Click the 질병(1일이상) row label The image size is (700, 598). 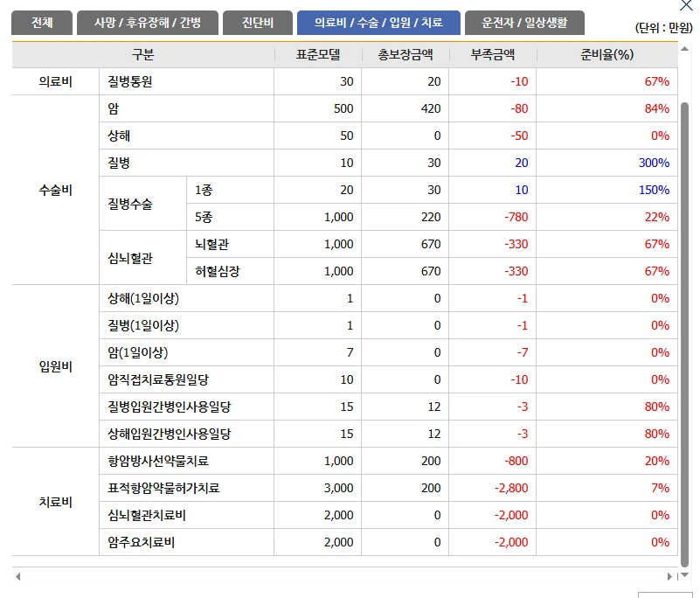(x=143, y=325)
